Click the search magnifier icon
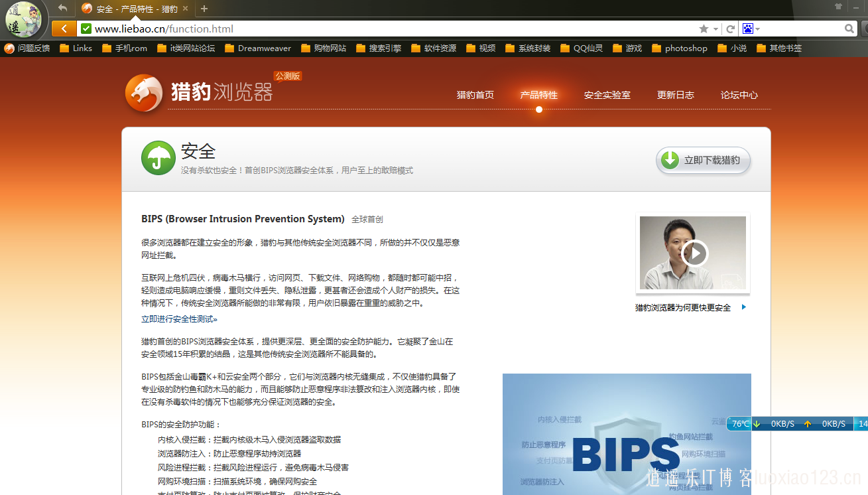This screenshot has width=868, height=495. [849, 29]
